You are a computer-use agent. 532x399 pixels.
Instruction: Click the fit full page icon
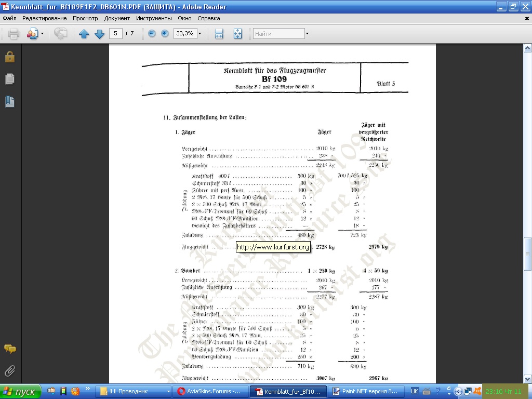click(x=238, y=34)
